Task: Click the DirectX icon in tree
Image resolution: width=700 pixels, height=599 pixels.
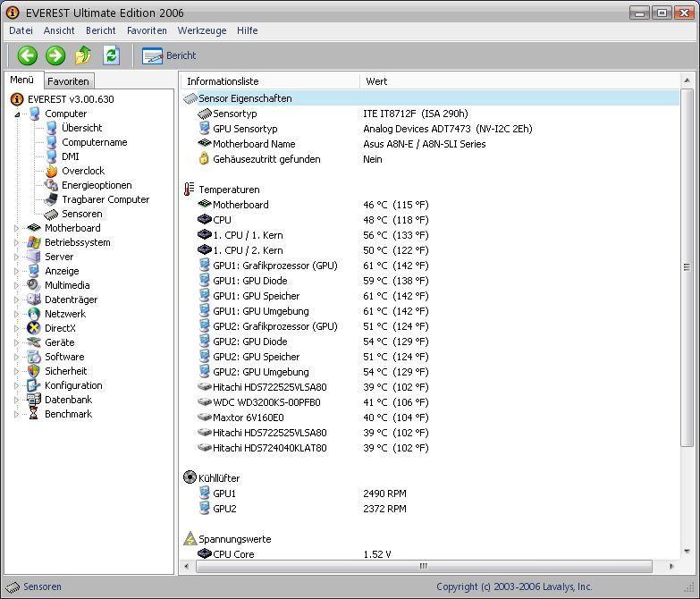Action: (x=34, y=328)
